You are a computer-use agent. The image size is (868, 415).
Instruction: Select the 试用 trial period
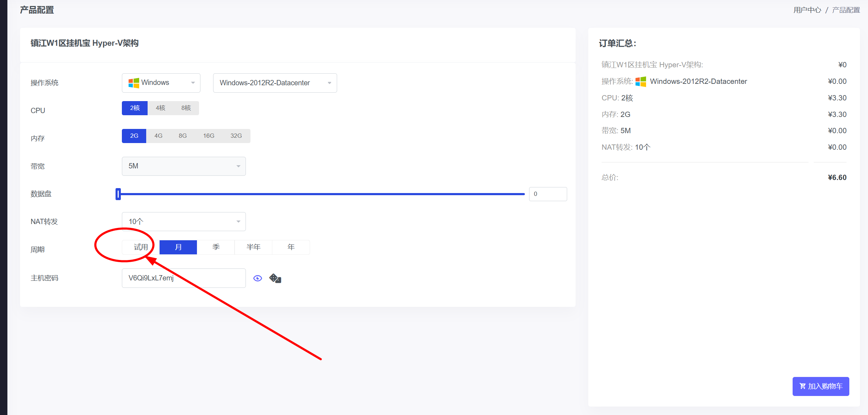[141, 247]
